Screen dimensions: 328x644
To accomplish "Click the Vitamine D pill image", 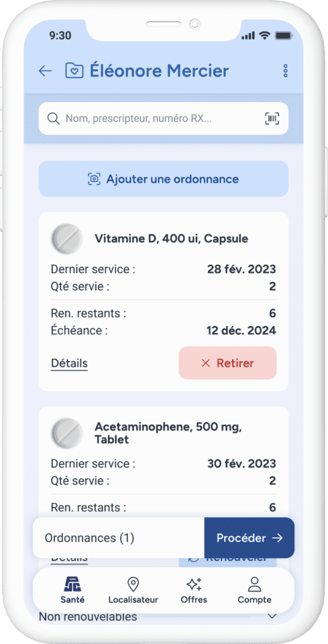I will (66, 239).
